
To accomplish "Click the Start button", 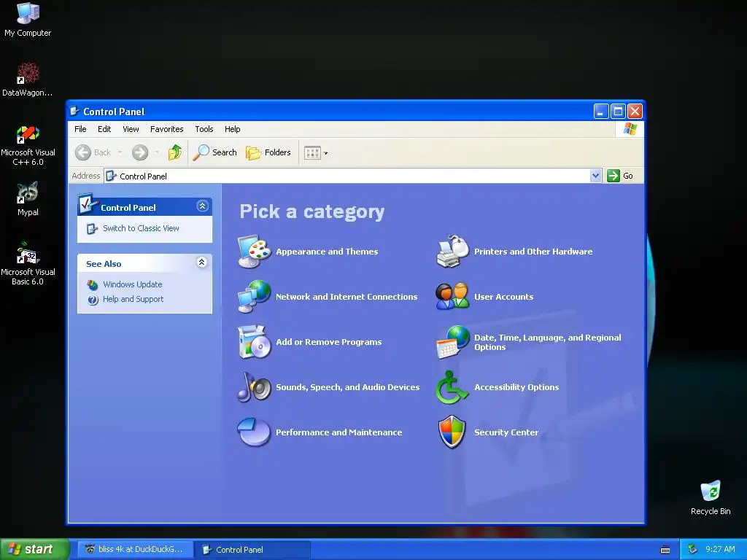I will (34, 549).
